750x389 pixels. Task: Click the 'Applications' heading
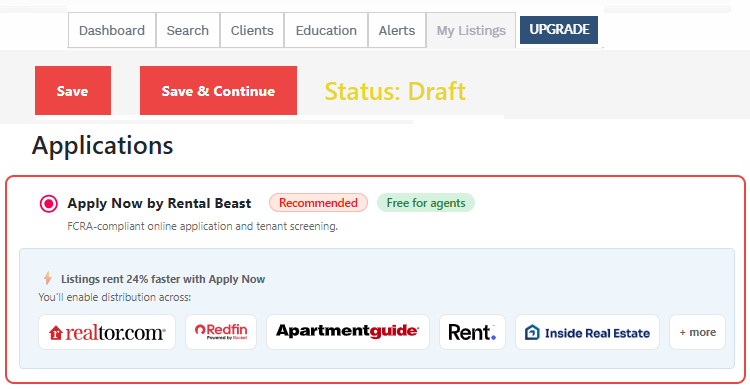click(102, 145)
